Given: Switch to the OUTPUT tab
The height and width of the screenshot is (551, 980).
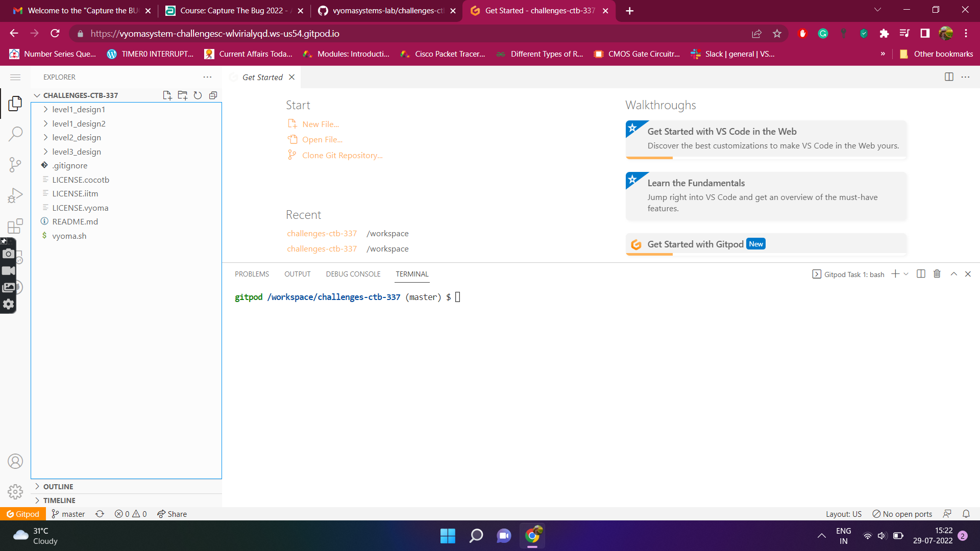Looking at the screenshot, I should (297, 274).
